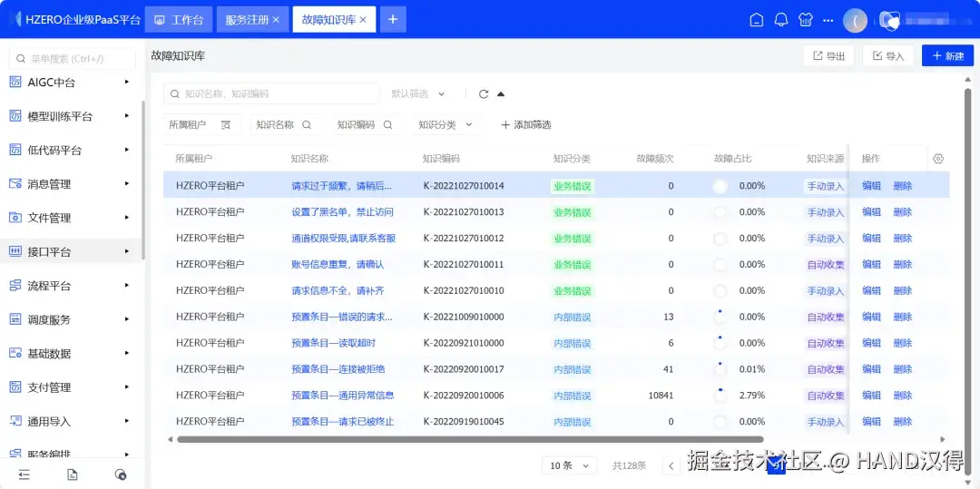The image size is (980, 489).
Task: Add a new tab with plus button
Action: tap(393, 19)
